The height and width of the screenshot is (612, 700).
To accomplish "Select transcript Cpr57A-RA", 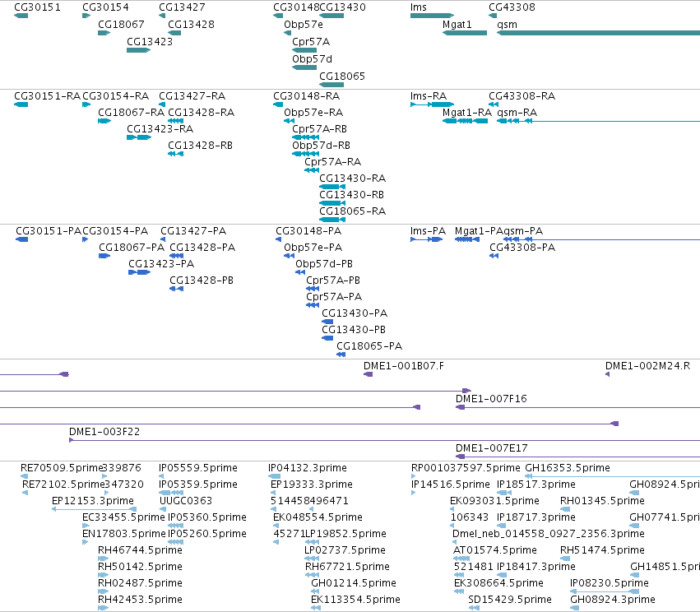I will [x=312, y=170].
